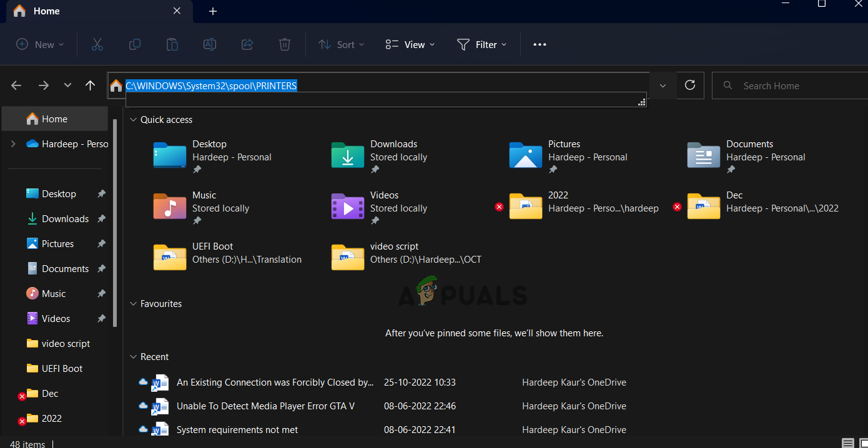Click the Rename icon in toolbar
The width and height of the screenshot is (868, 448).
tap(210, 44)
